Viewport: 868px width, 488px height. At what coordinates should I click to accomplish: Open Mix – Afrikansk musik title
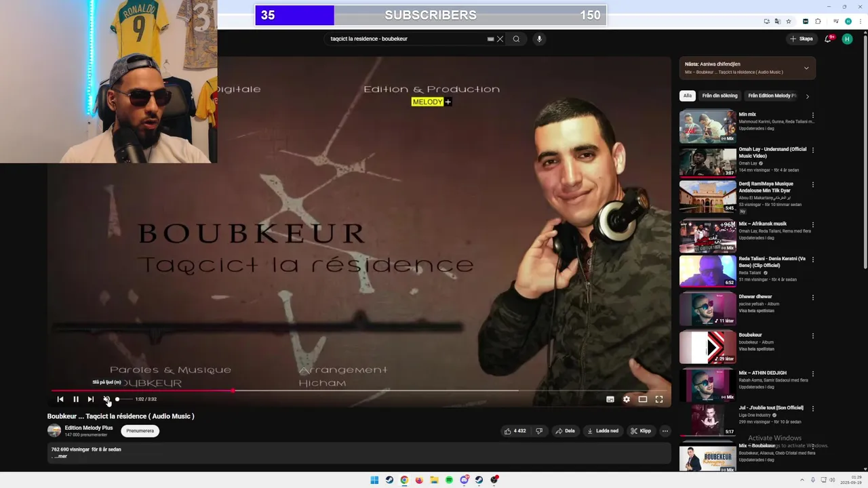763,224
